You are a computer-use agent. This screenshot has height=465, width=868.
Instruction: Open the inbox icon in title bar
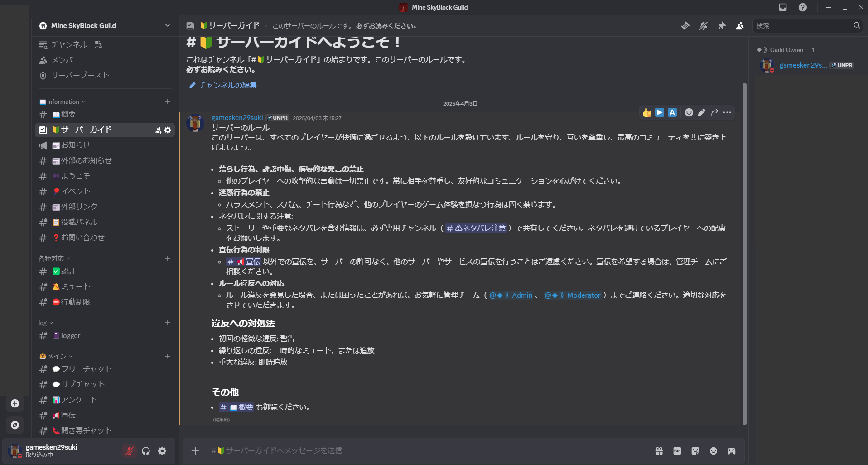pyautogui.click(x=783, y=7)
